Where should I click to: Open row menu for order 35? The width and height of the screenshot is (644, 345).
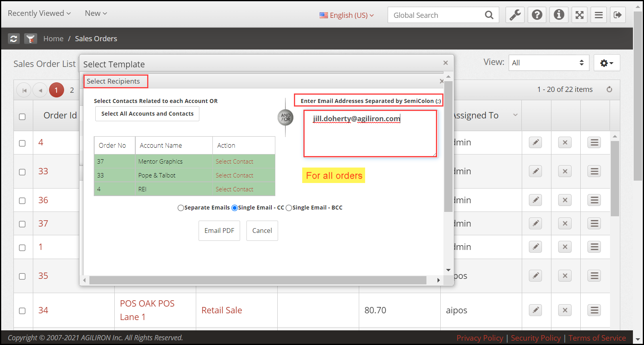pos(594,276)
